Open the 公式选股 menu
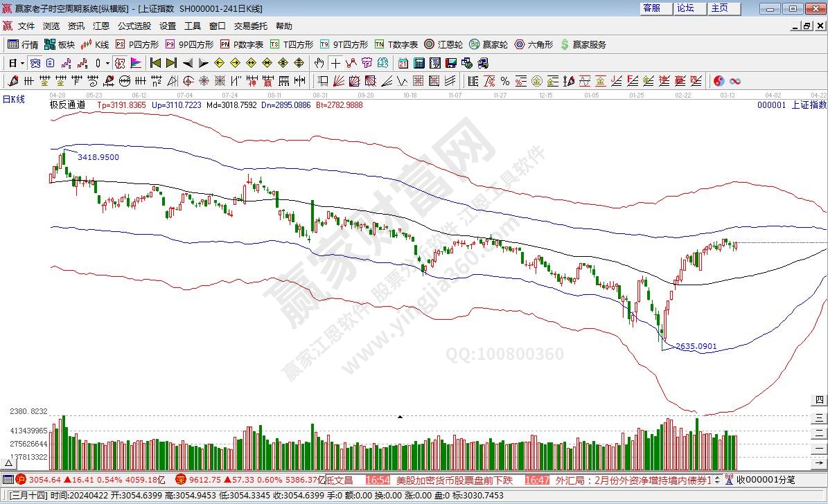The image size is (828, 504). tap(134, 26)
